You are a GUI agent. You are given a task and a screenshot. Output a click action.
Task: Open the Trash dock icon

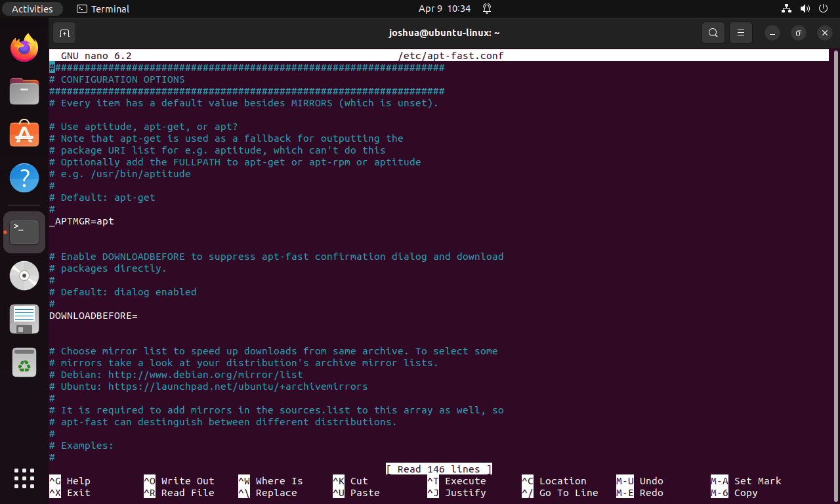[24, 362]
